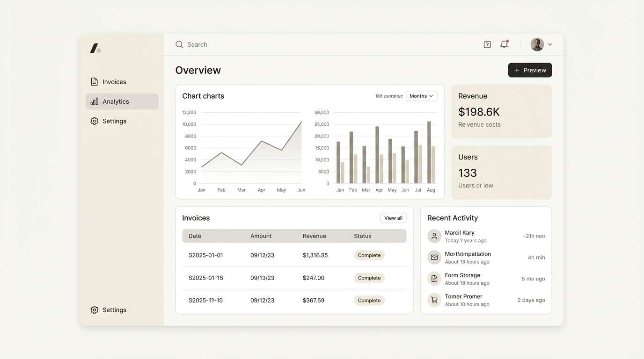Toggle the Complete badge for invoice S2025-01-15
Screen dimensions: 644x359
[x=369, y=277]
